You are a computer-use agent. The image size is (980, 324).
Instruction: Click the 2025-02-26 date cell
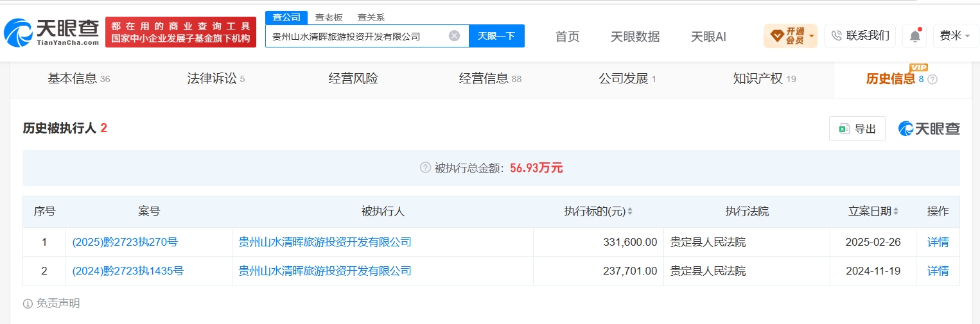coord(874,243)
